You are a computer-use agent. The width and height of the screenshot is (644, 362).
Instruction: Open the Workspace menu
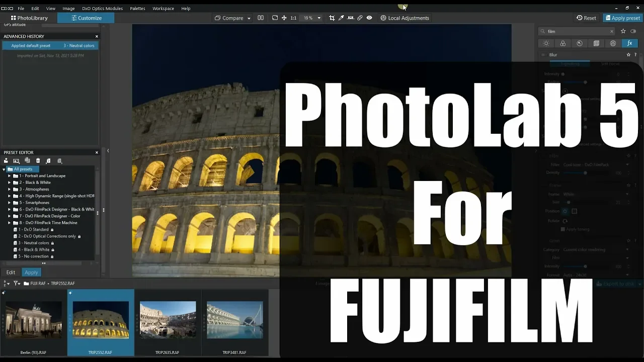pyautogui.click(x=163, y=9)
